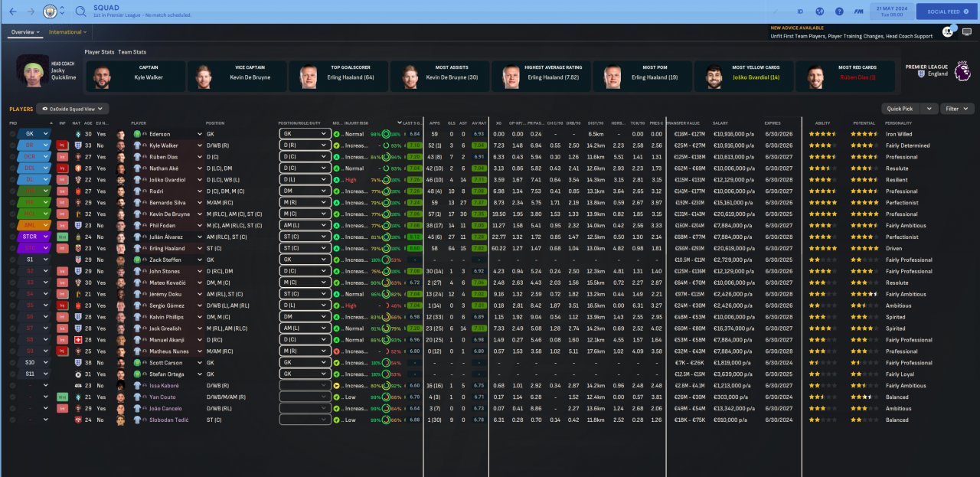Open Kyle Walker's D (R) role dropdown

[x=304, y=145]
